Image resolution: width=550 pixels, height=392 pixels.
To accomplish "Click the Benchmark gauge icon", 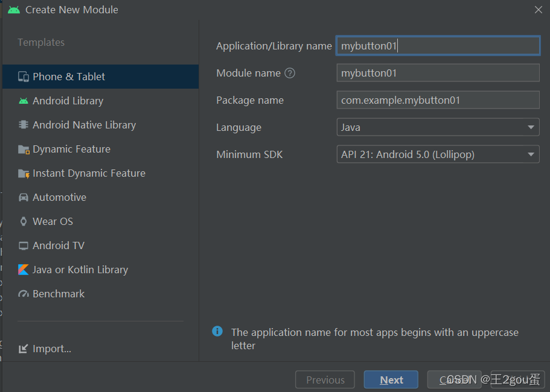I will [24, 294].
